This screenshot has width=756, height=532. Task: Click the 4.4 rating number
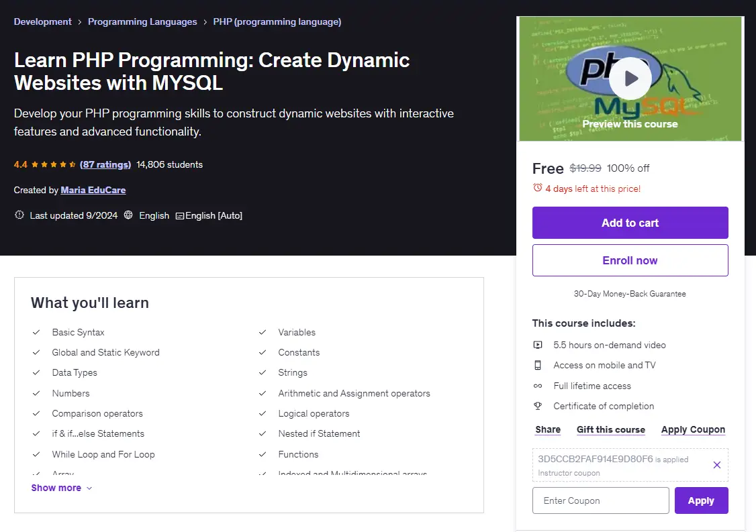(x=21, y=164)
